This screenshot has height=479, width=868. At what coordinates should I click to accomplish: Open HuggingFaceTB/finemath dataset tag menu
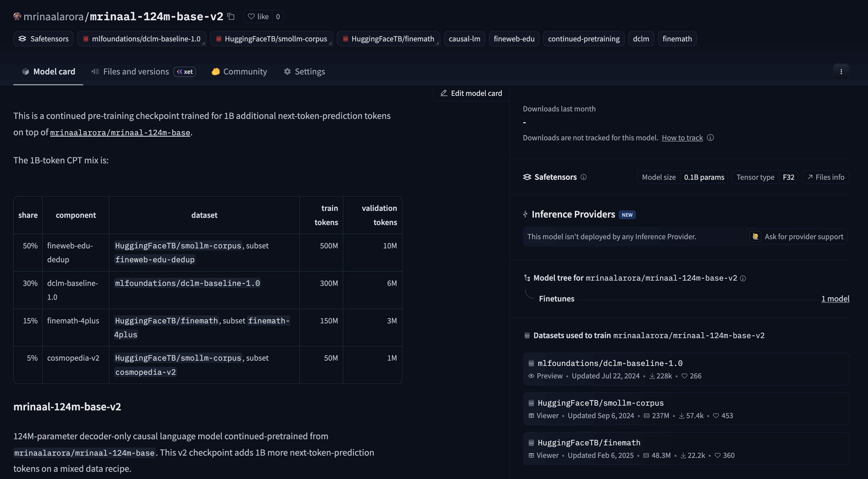(388, 39)
